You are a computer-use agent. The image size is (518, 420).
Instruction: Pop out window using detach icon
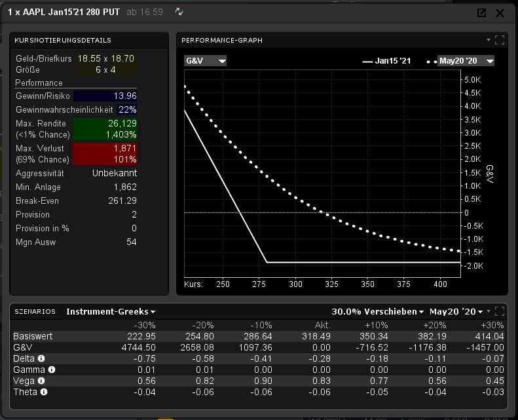482,12
